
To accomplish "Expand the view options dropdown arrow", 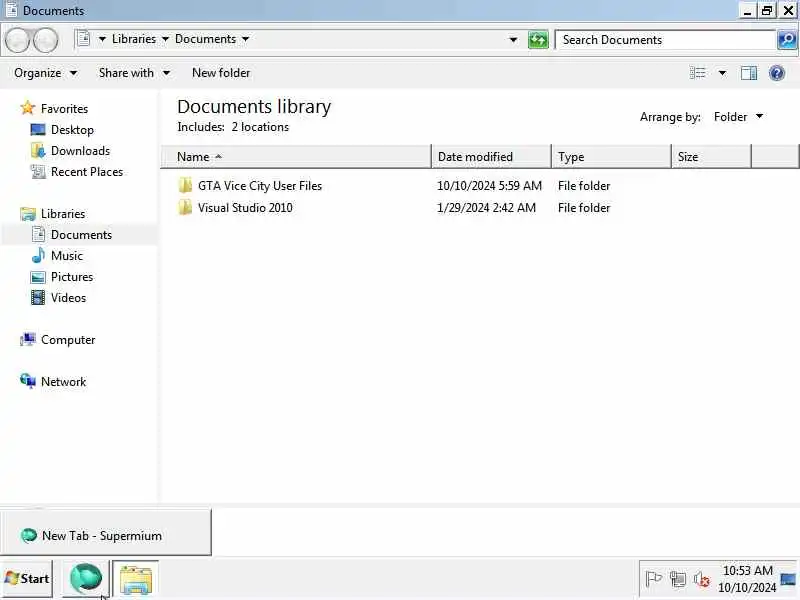I will pyautogui.click(x=722, y=73).
